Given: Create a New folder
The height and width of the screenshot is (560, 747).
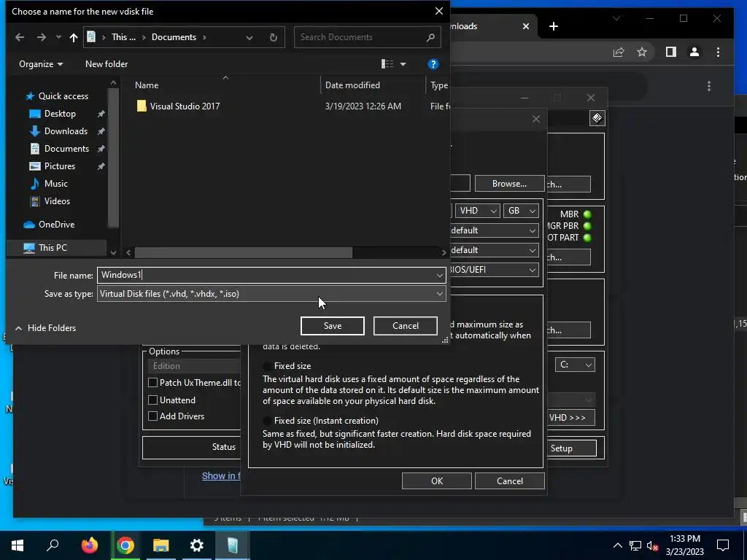Looking at the screenshot, I should 107,64.
